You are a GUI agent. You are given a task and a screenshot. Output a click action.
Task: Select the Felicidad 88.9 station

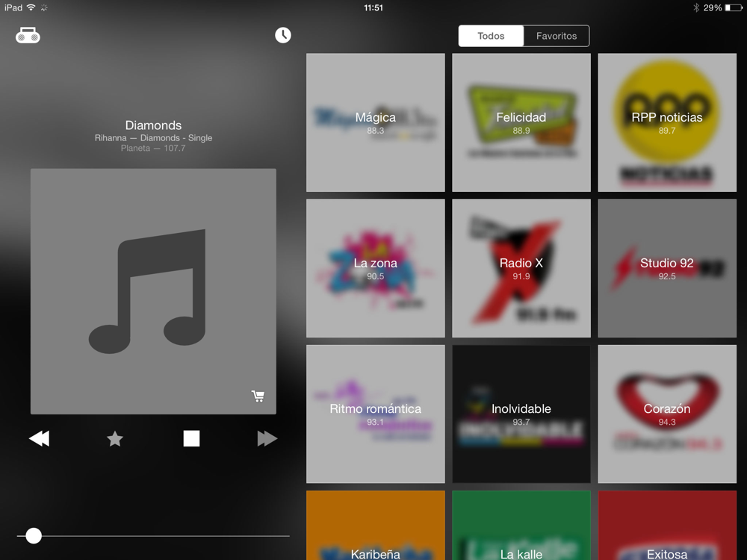521,122
